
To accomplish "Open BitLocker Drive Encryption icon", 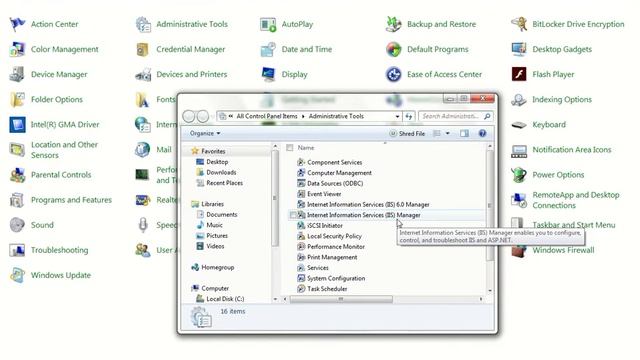I will 519,24.
